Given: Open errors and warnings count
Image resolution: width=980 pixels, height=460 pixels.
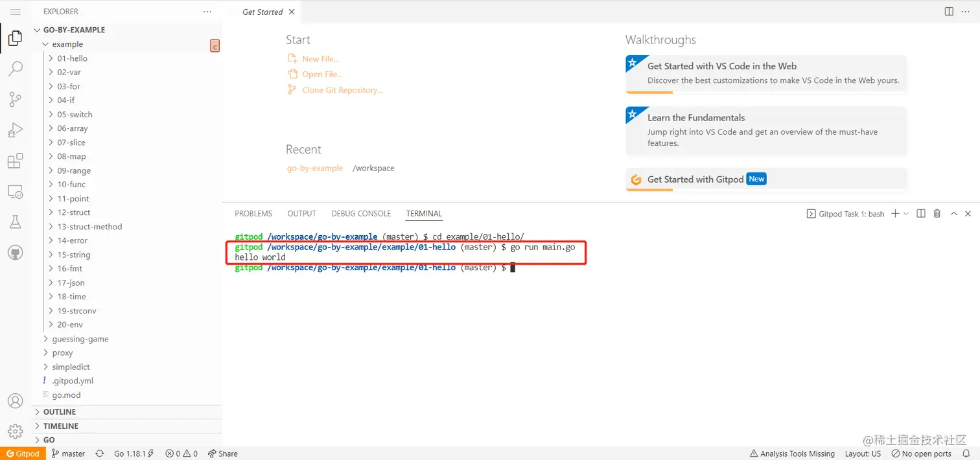Looking at the screenshot, I should (x=181, y=454).
